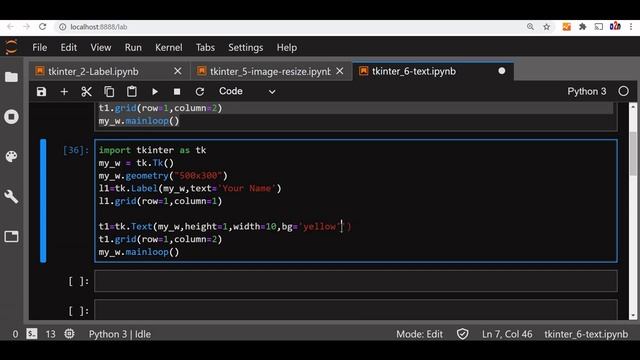The image size is (640, 360).
Task: Restart the kernel with the circular arrow icon
Action: (x=200, y=91)
